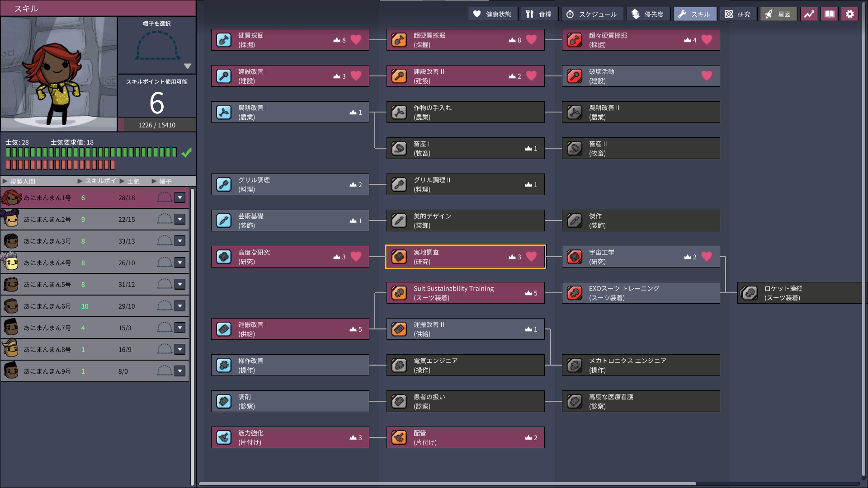Sort list by 士気 column header
Viewport: 868px width, 488px height.
[133, 181]
